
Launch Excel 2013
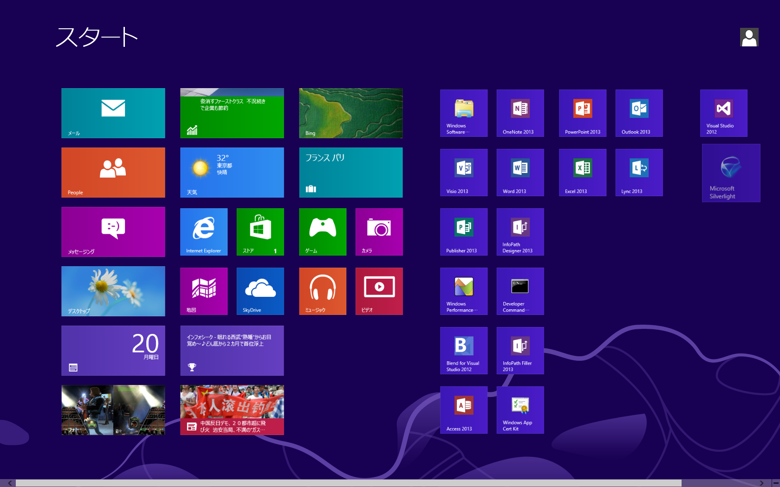(583, 172)
